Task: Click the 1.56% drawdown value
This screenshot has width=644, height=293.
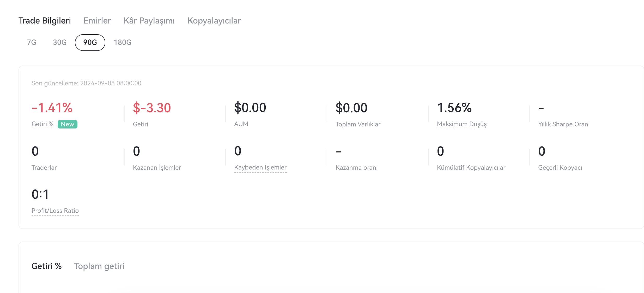Action: coord(454,108)
